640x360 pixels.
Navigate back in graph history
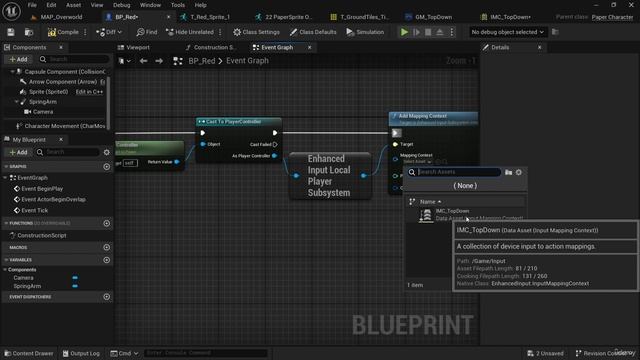coord(143,61)
